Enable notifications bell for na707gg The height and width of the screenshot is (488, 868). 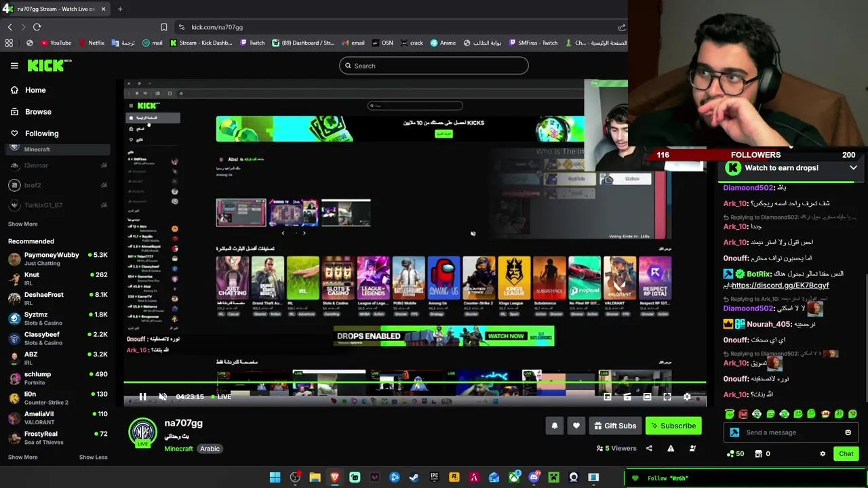[554, 426]
